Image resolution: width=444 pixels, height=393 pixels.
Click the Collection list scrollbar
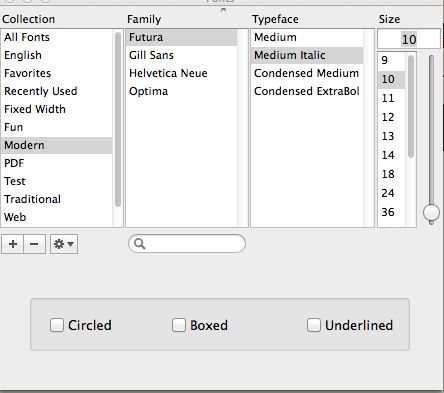point(118,120)
